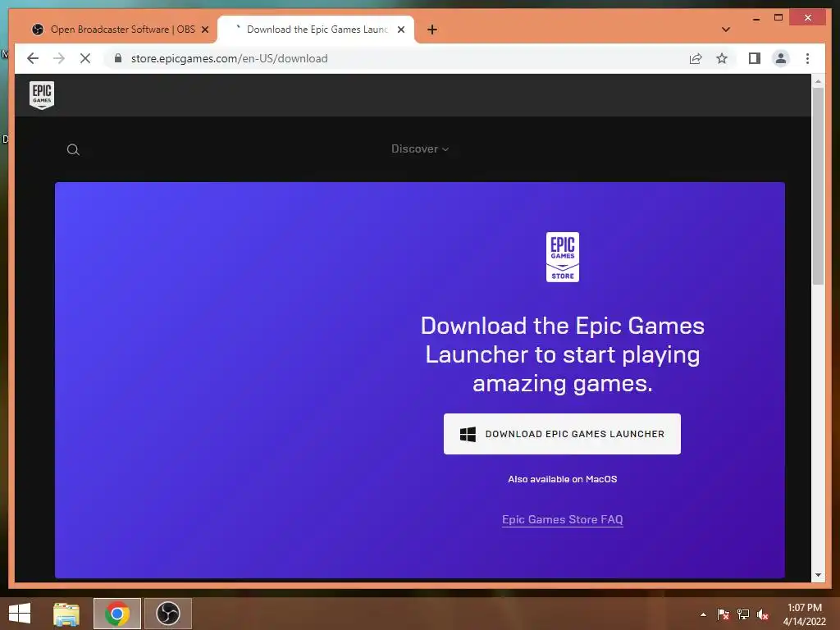Click the page vertical scrollbar thumb
The image size is (840, 630).
[818, 186]
